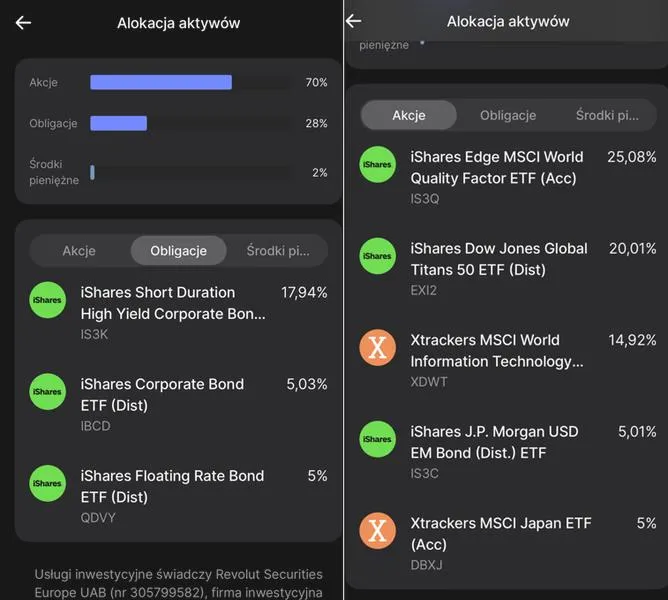Open Środki pi... tab on right screen
668x600 pixels.
tap(607, 115)
